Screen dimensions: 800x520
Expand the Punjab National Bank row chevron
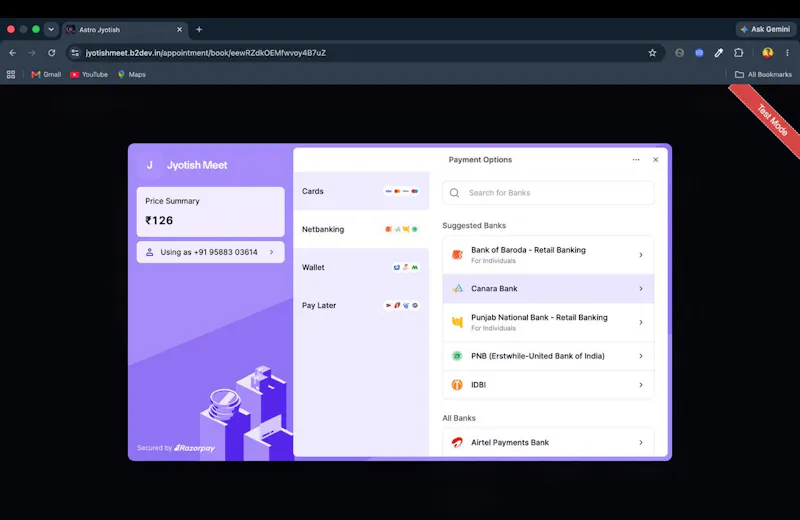641,322
